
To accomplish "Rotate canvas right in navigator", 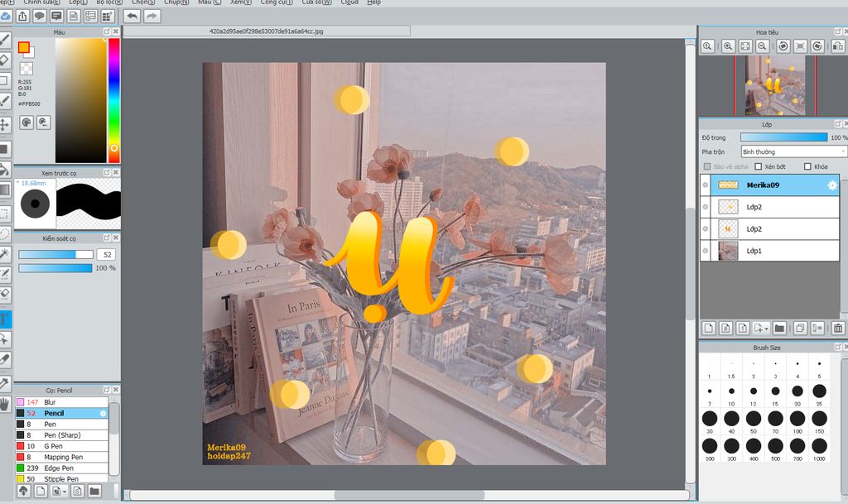I will (x=817, y=46).
